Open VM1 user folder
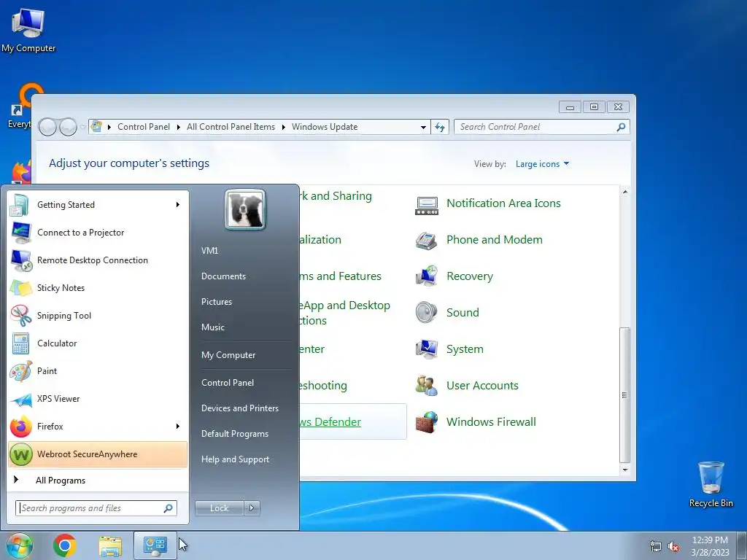 [x=209, y=251]
